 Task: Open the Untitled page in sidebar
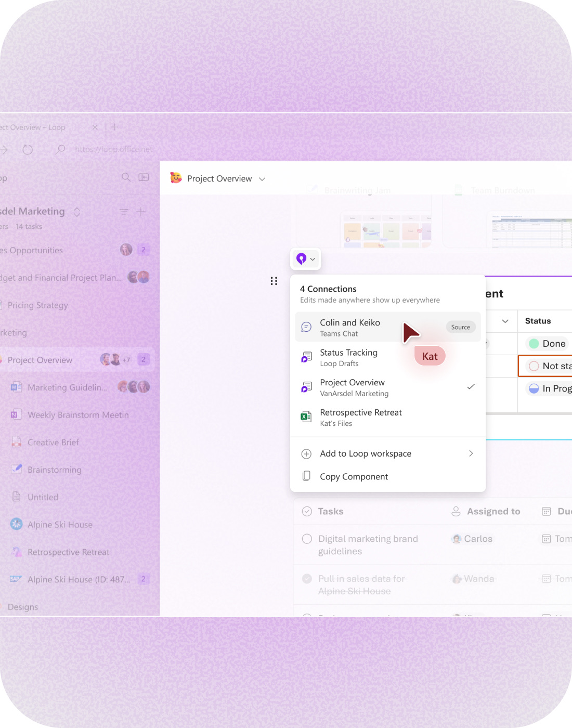tap(75, 497)
